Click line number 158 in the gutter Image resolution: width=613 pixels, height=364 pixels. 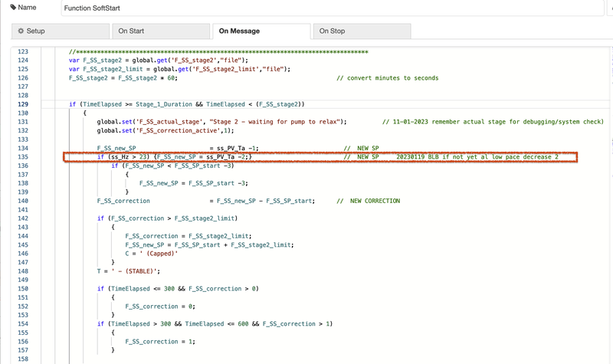pyautogui.click(x=23, y=359)
